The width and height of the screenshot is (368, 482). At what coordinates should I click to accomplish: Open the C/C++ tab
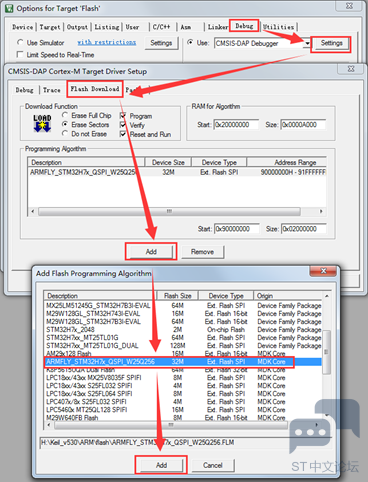point(161,27)
